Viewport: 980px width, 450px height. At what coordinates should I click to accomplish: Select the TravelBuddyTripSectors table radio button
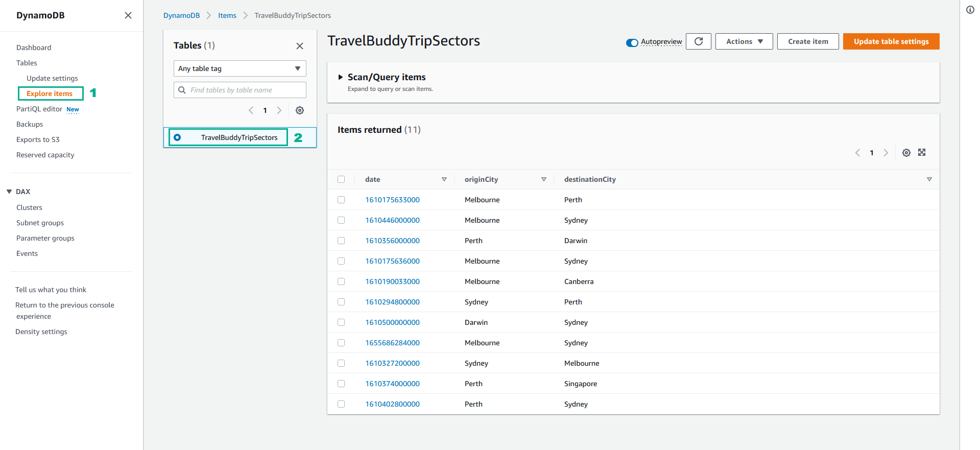[x=177, y=137]
